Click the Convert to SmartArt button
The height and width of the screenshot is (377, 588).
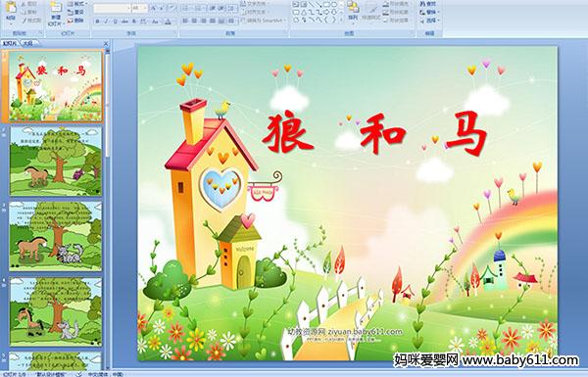(x=263, y=21)
